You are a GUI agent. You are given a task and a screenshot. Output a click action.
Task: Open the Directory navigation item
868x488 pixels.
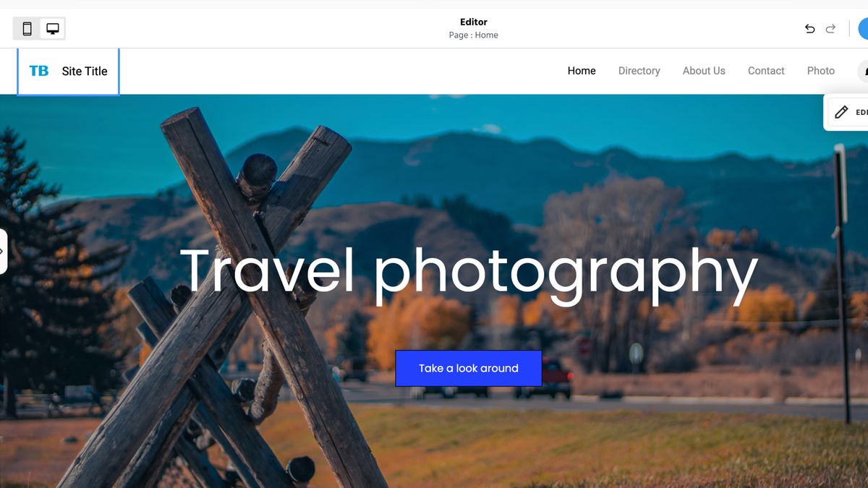click(639, 71)
